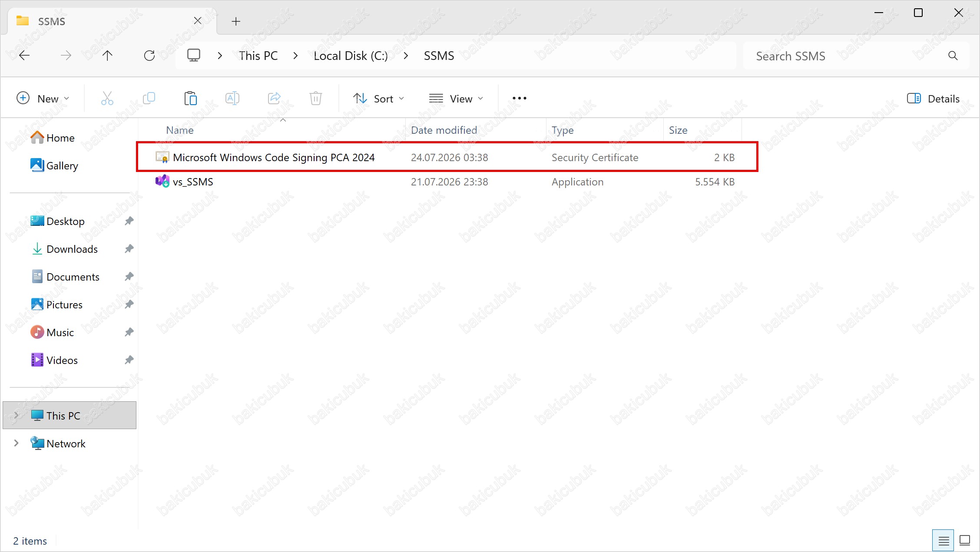Unpin Pictures from Quick access
This screenshot has height=552, width=980.
point(129,304)
